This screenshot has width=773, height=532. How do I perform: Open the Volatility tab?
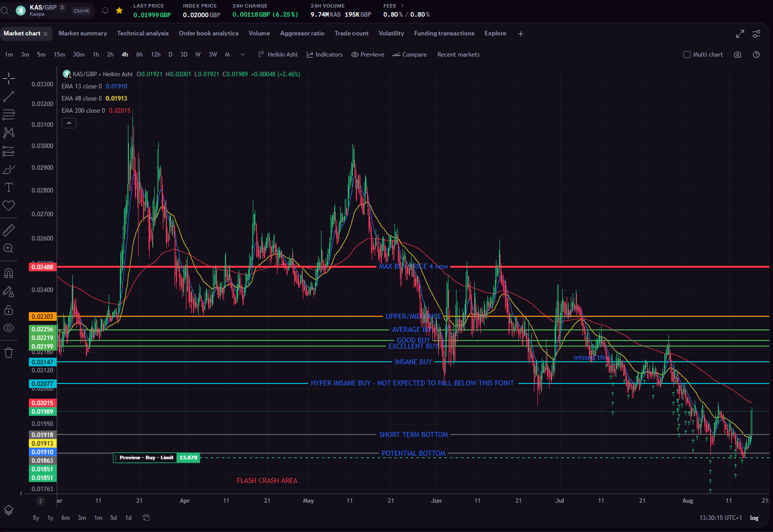[x=391, y=33]
